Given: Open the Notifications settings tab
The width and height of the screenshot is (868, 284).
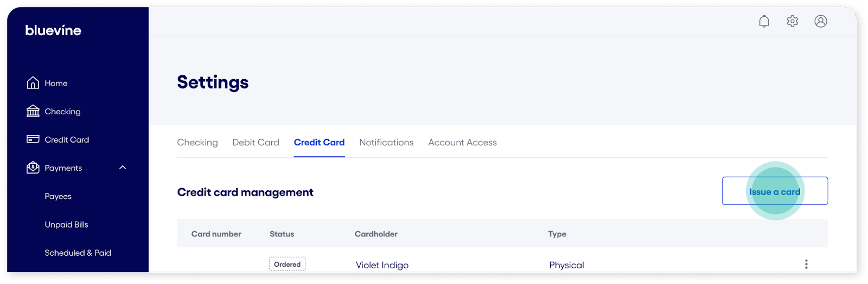Looking at the screenshot, I should pyautogui.click(x=386, y=143).
